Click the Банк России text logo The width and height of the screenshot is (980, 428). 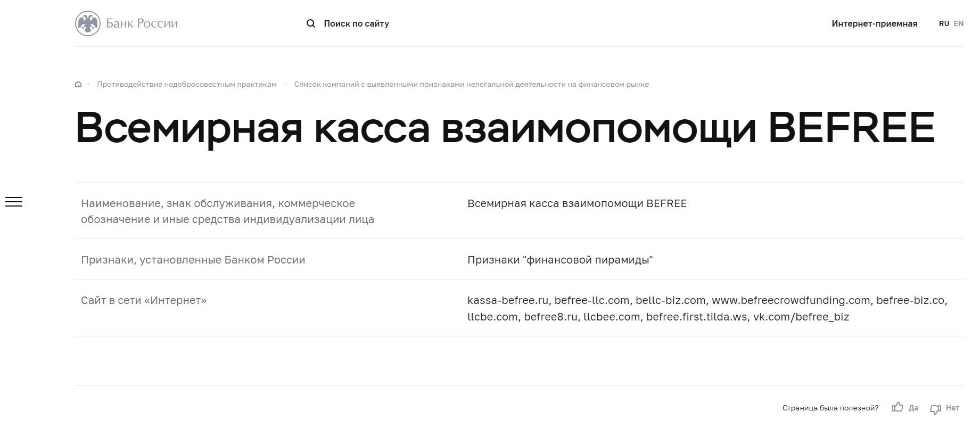pos(142,23)
